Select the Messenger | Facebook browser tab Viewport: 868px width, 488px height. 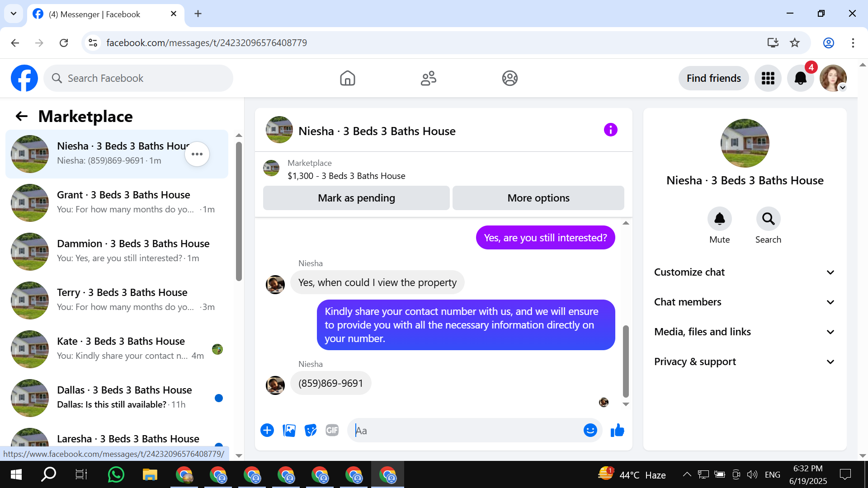point(105,14)
